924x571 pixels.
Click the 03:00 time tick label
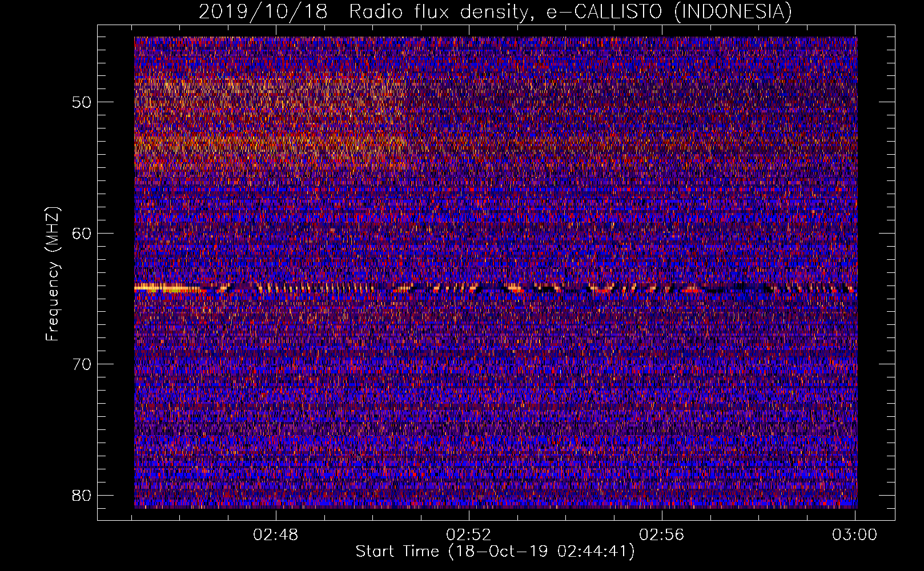coord(855,535)
